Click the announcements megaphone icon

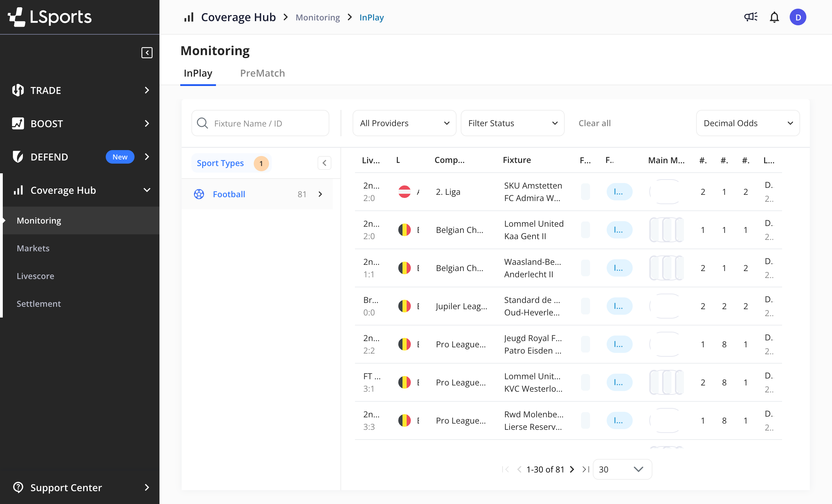[751, 17]
